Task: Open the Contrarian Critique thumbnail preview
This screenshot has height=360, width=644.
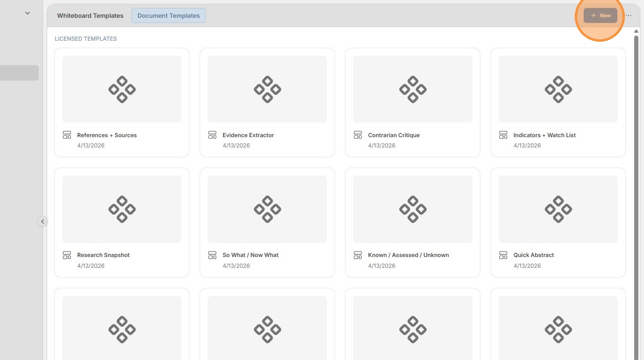Action: click(x=412, y=89)
